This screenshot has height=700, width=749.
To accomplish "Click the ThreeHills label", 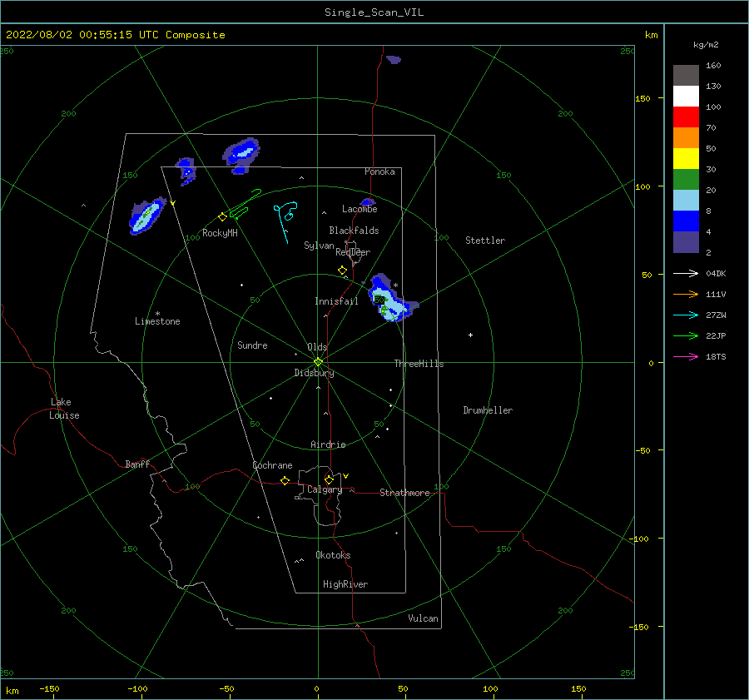I will [419, 364].
